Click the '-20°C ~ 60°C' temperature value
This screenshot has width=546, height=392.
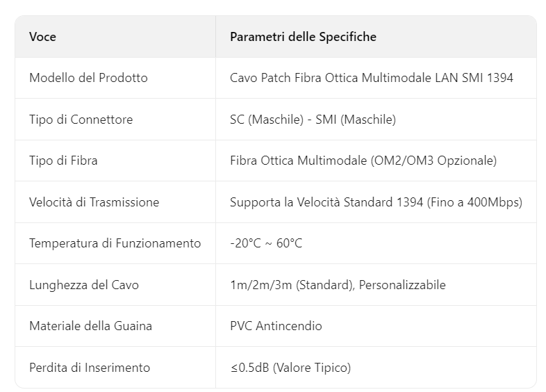(x=266, y=243)
